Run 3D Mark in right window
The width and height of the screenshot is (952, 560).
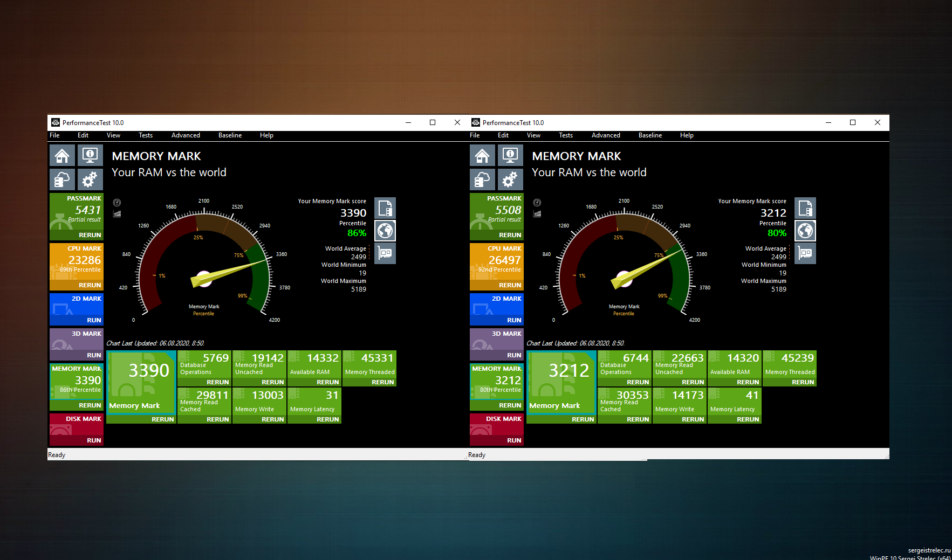click(514, 355)
